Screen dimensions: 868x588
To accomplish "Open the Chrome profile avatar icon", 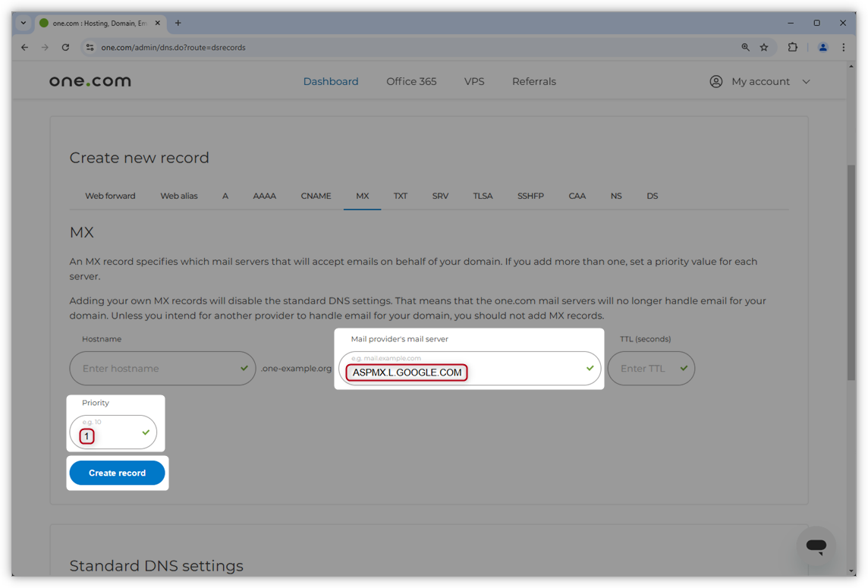I will pos(823,47).
